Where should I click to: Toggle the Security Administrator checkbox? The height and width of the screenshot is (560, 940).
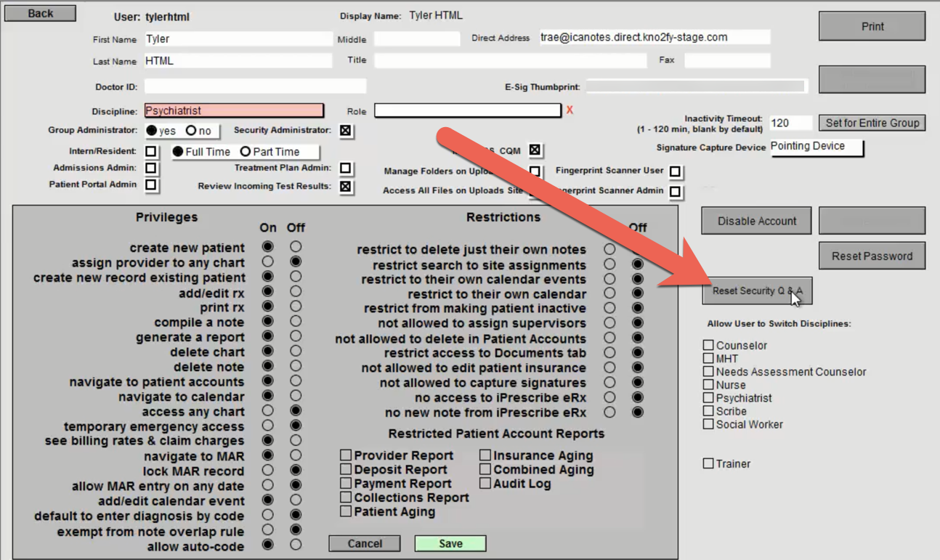coord(346,131)
